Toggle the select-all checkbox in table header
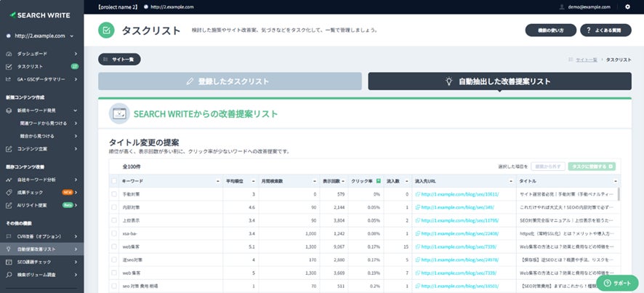644x293 pixels. [x=114, y=180]
